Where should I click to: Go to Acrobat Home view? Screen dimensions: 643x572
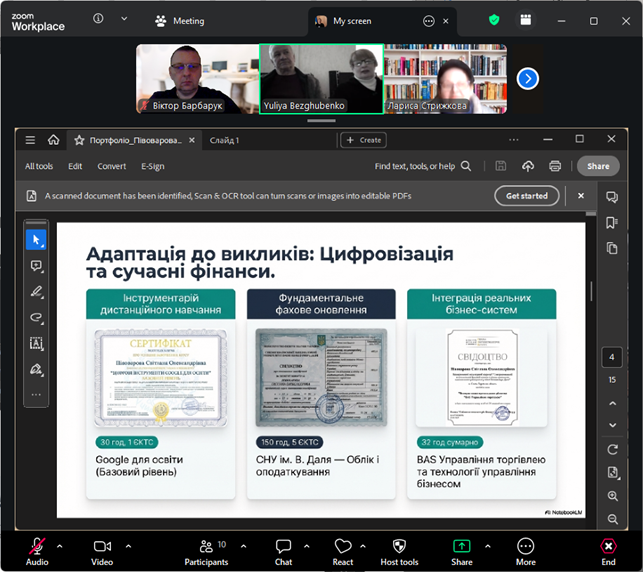coord(53,140)
